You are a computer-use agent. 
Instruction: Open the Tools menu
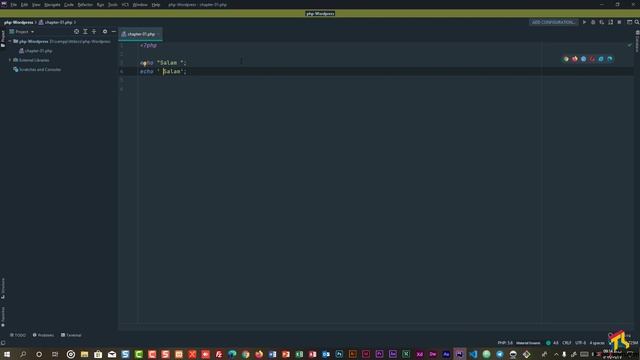tap(113, 4)
